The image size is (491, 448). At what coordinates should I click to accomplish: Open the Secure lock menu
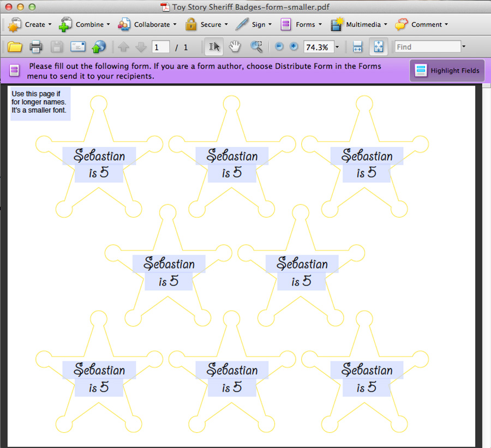tap(206, 25)
